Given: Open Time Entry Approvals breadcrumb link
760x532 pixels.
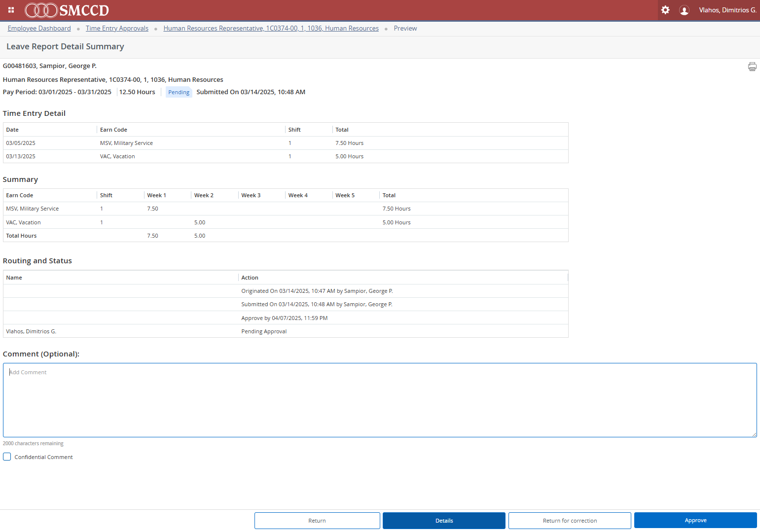Looking at the screenshot, I should tap(117, 28).
